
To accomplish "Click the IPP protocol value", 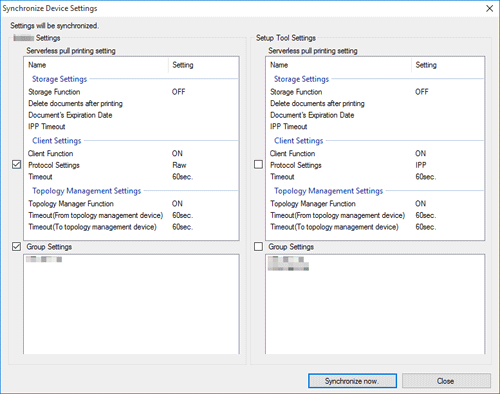I will [421, 165].
